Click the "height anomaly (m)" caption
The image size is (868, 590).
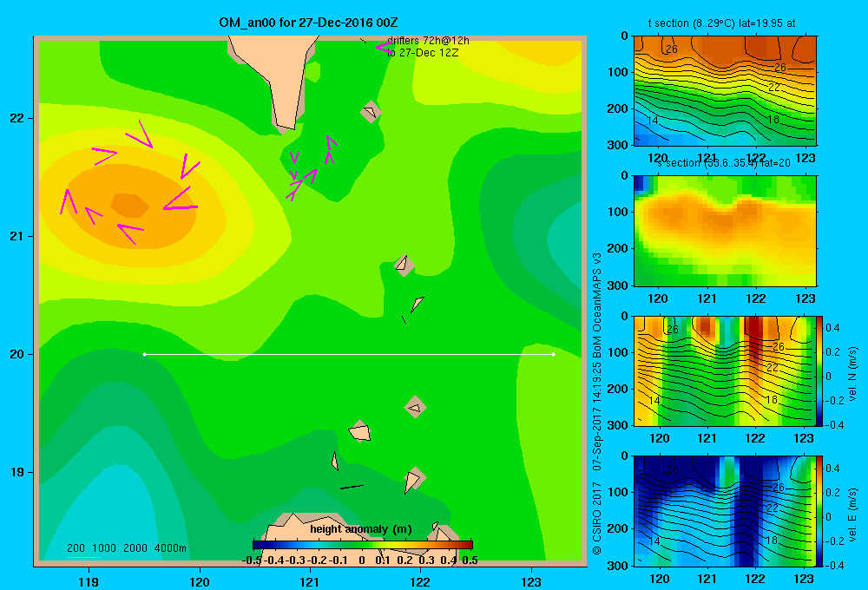[x=361, y=529]
